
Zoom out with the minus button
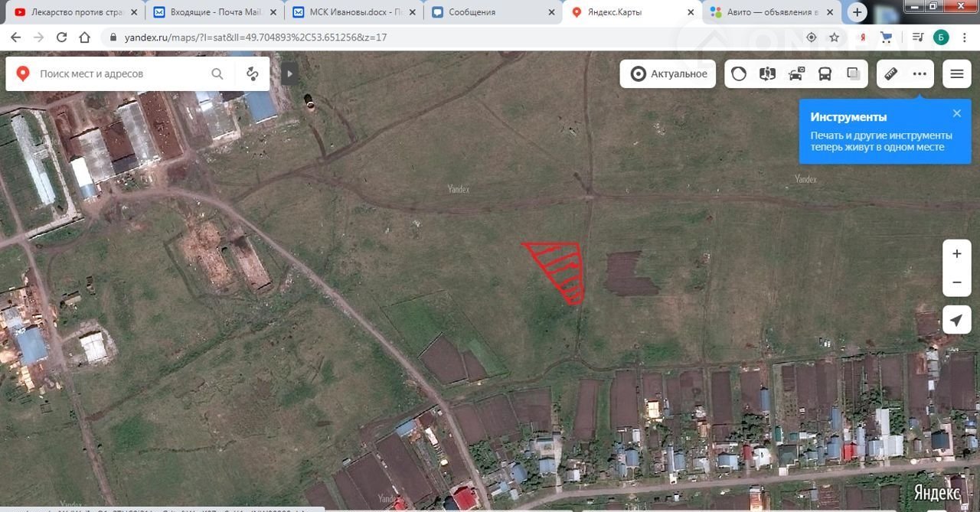click(956, 282)
